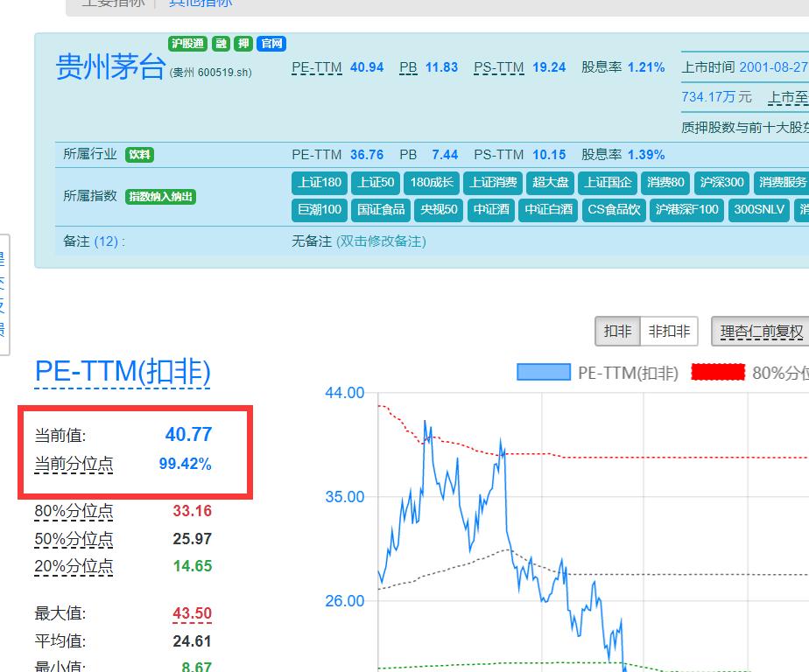Open the PE-TTM indicator link
This screenshot has height=672, width=809.
coord(316,67)
